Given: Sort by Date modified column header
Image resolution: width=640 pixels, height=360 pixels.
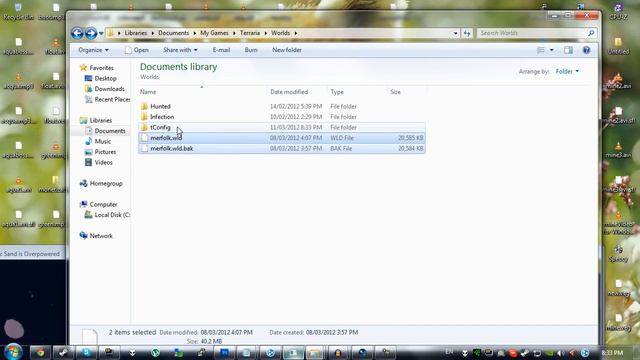Looking at the screenshot, I should tap(297, 92).
